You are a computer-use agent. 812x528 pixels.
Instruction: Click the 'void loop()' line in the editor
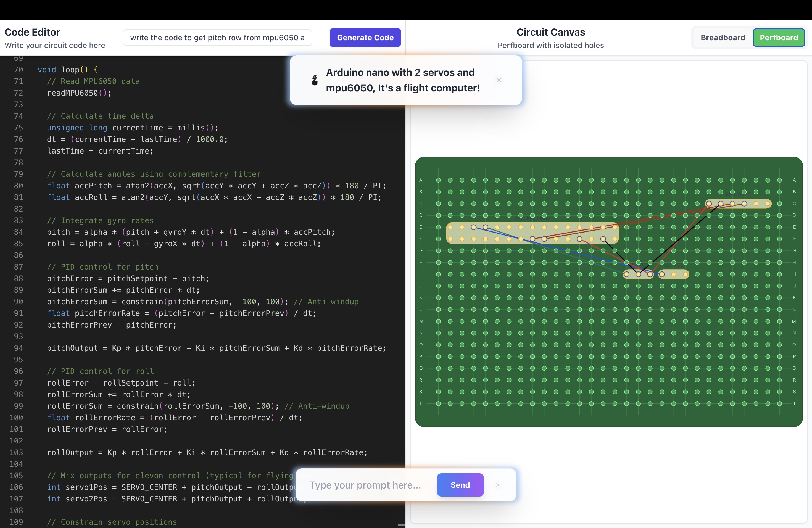pos(68,70)
